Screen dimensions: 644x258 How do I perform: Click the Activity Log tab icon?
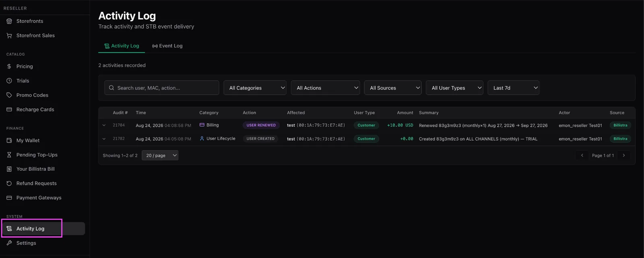click(107, 46)
